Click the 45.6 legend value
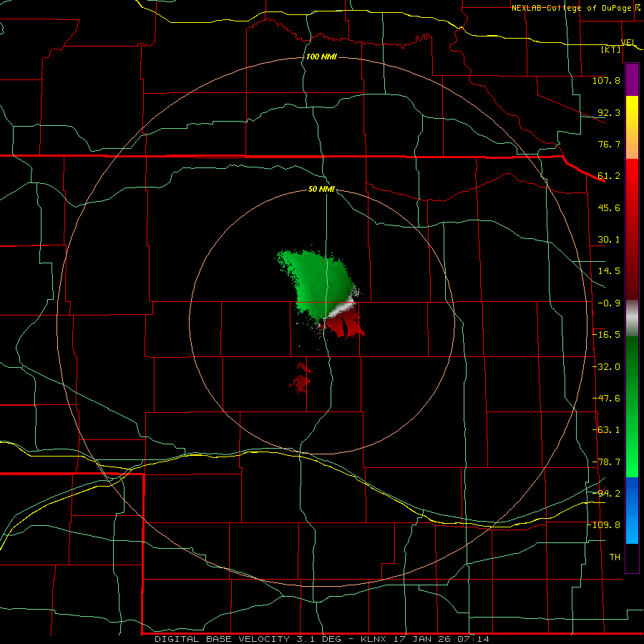The image size is (644, 644). 609,208
